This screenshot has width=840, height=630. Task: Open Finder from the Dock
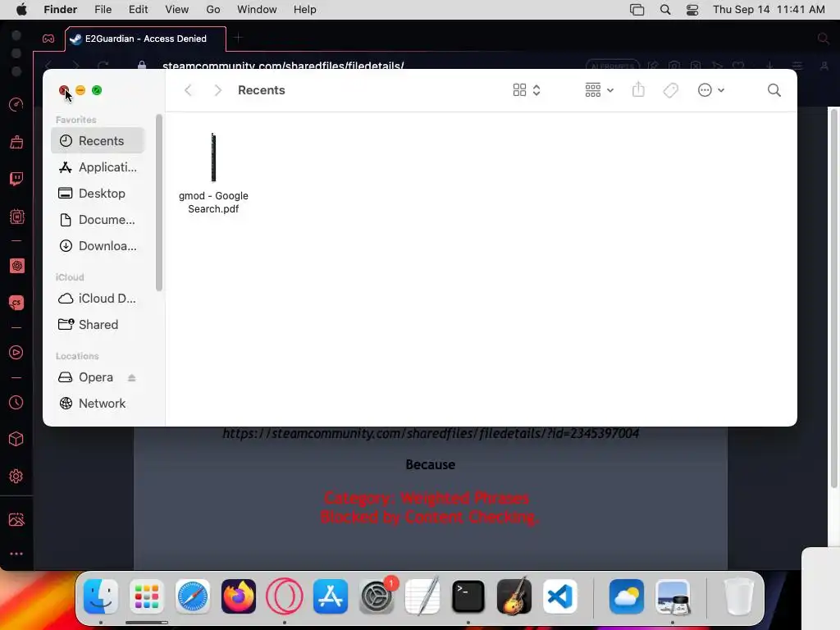coord(101,596)
